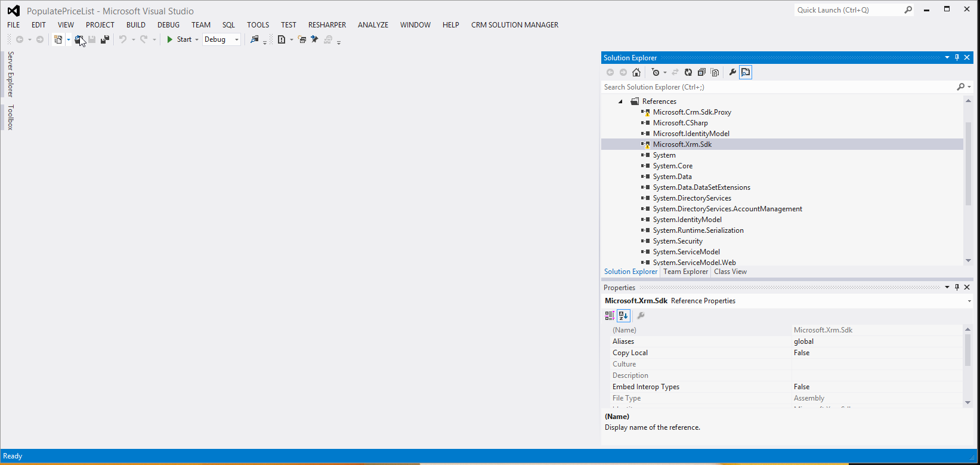Click the auto-hide pin on Properties panel
The width and height of the screenshot is (980, 465).
957,287
